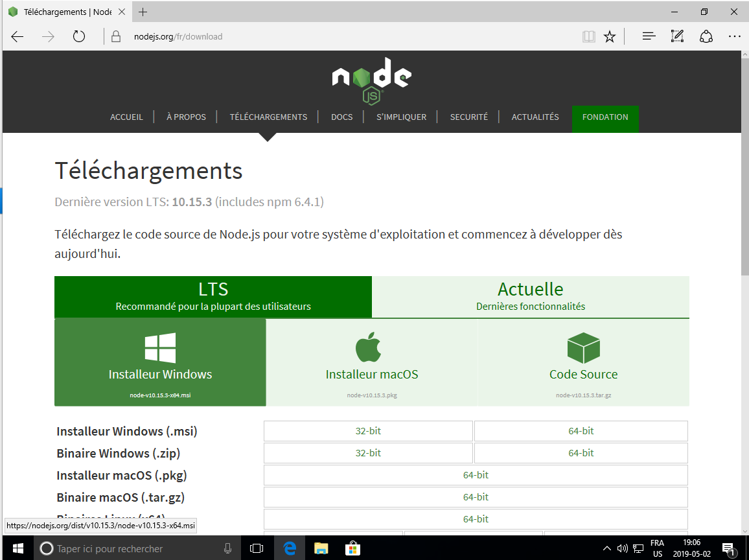Open the SECURITÉ menu item
749x560 pixels.
pyautogui.click(x=468, y=117)
